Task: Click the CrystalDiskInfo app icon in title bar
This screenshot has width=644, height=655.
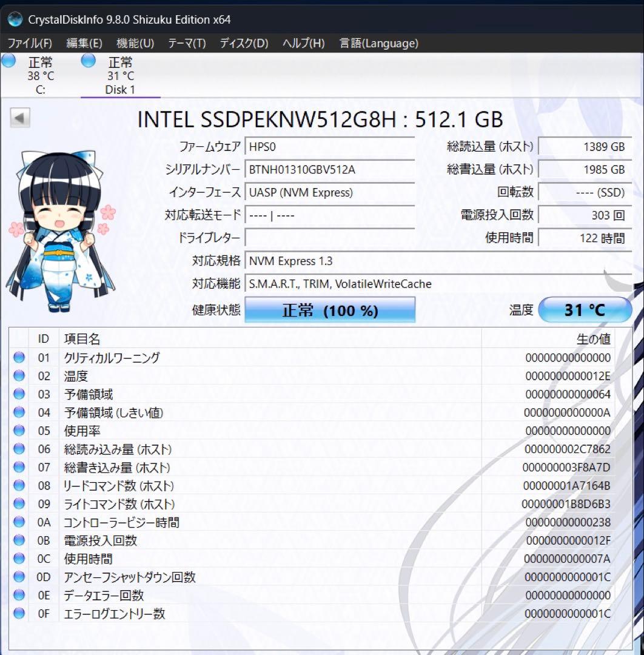Action: click(15, 19)
